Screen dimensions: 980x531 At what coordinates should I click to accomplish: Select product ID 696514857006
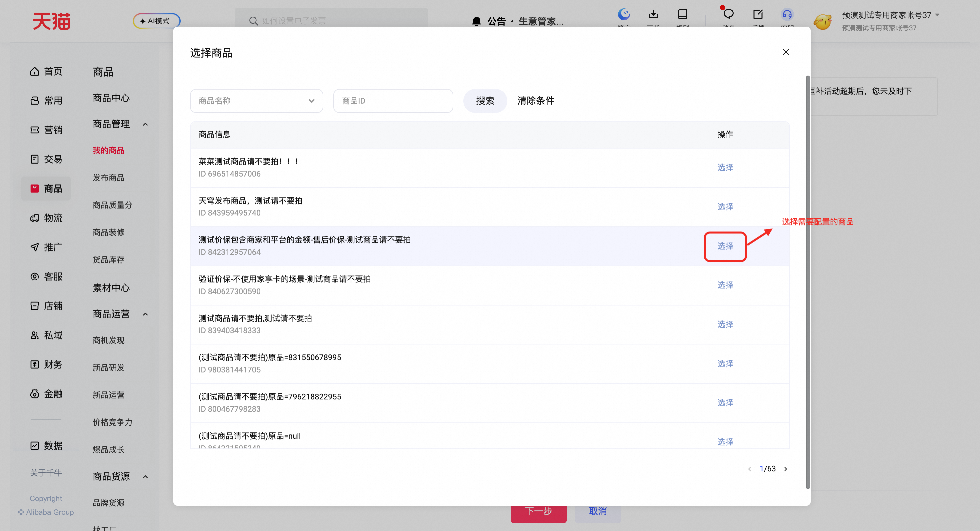[725, 167]
